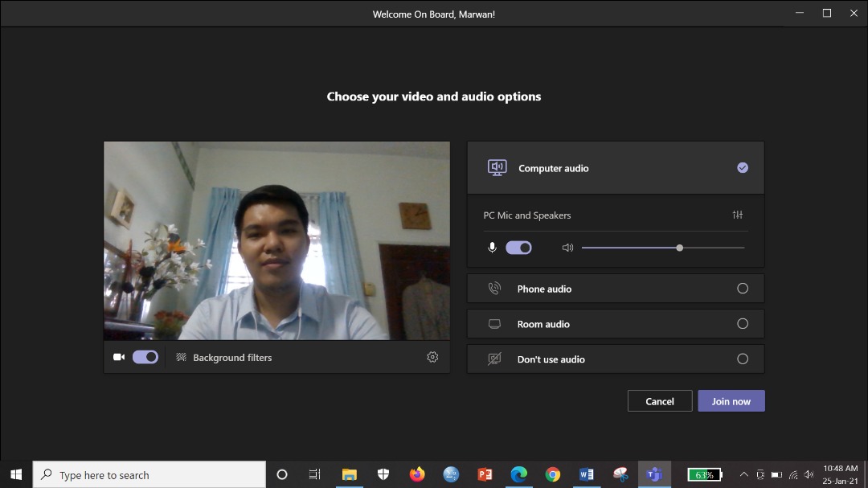Image resolution: width=868 pixels, height=488 pixels.
Task: Select the Don't use audio radio button
Action: (743, 359)
